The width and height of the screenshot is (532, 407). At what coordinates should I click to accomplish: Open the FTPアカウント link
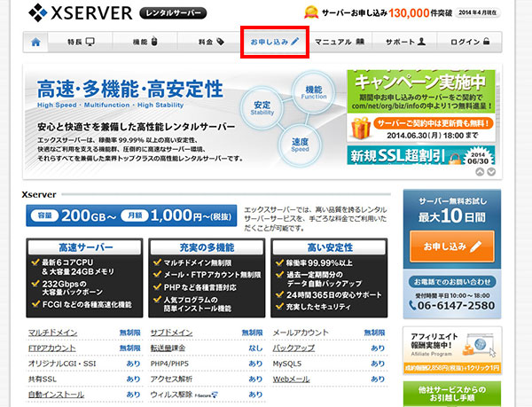coord(52,348)
